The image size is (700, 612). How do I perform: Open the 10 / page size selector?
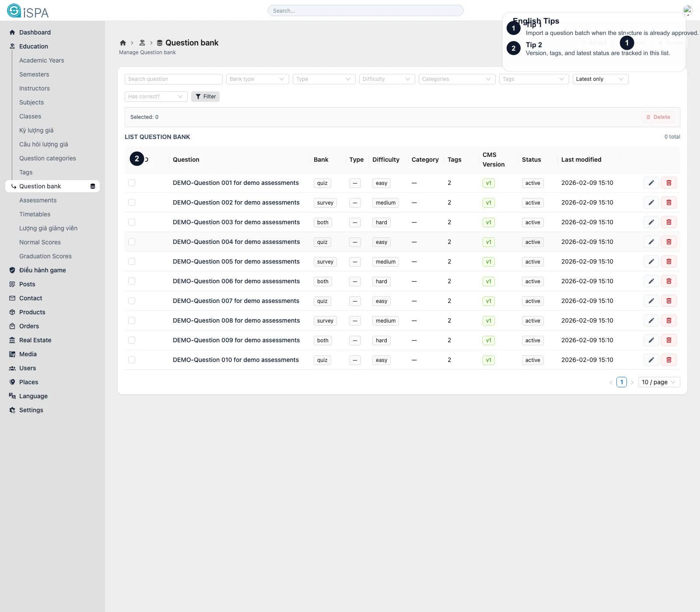pyautogui.click(x=658, y=382)
